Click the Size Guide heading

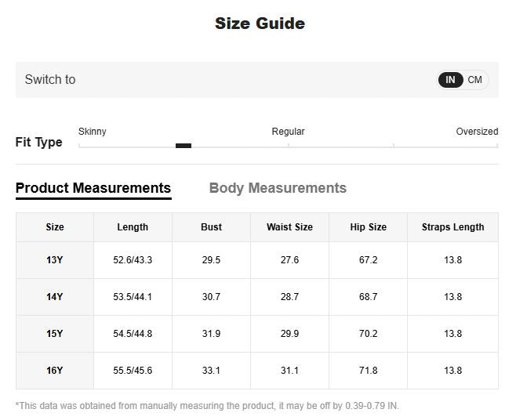(260, 24)
